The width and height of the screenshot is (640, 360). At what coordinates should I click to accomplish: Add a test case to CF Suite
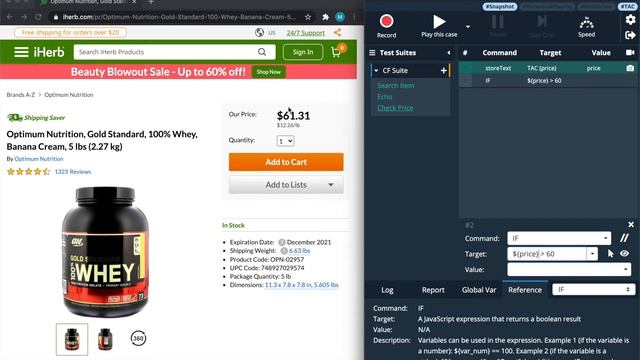[x=444, y=71]
